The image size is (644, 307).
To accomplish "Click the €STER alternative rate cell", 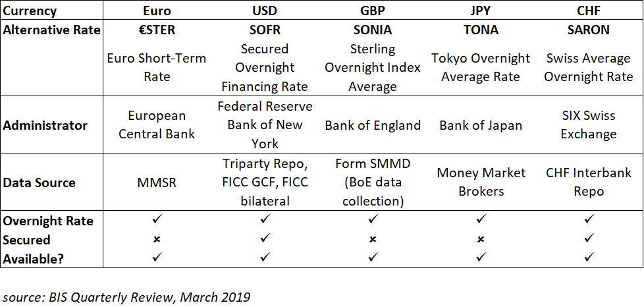I will click(157, 30).
